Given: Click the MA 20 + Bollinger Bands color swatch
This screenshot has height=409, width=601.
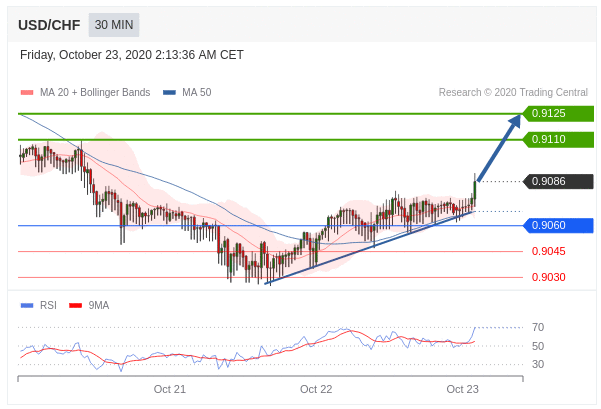Looking at the screenshot, I should (x=27, y=92).
